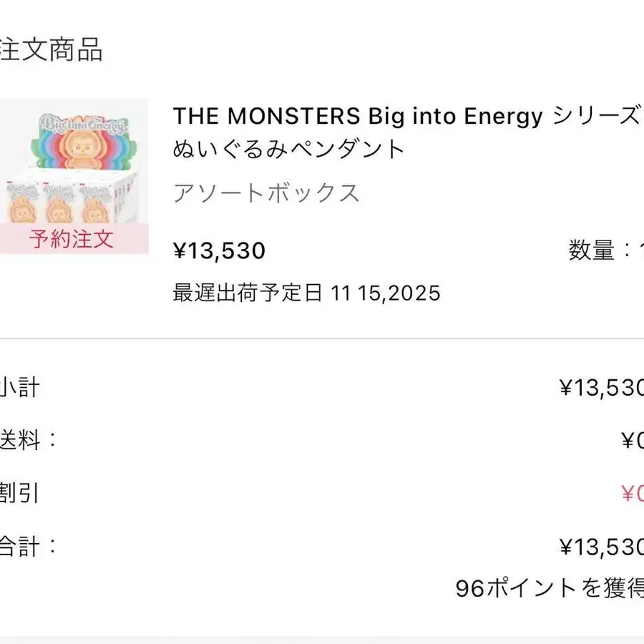Image resolution: width=644 pixels, height=644 pixels.
Task: Select the subtotal amount ¥13,530
Action: [600, 388]
